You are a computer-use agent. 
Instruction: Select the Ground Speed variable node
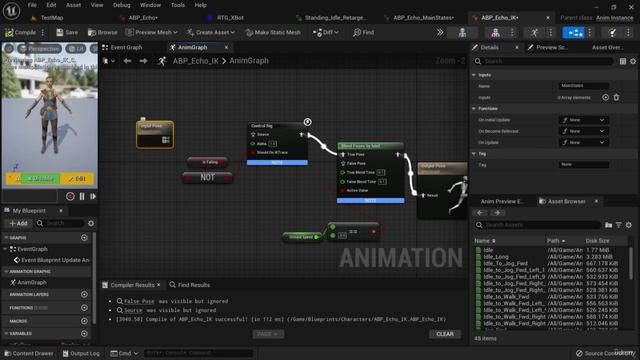(302, 237)
